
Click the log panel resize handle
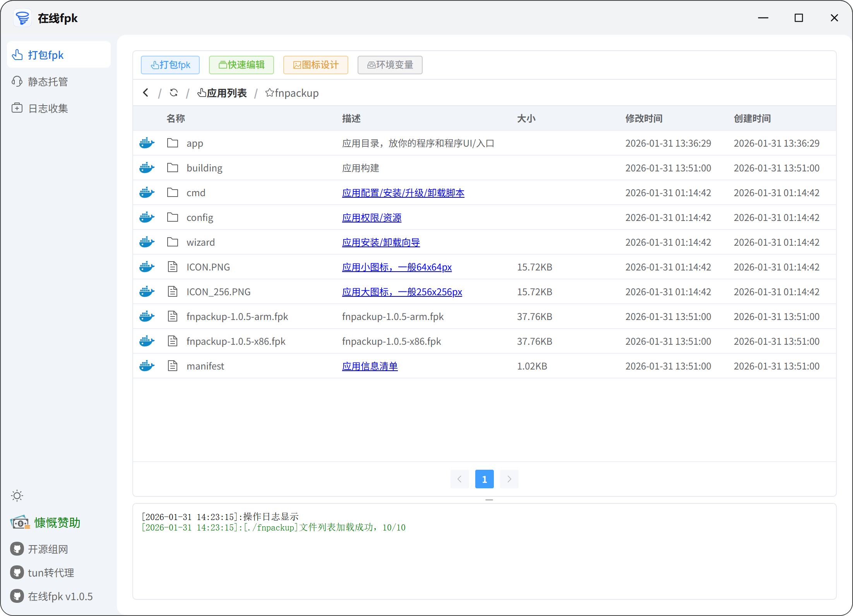(489, 500)
